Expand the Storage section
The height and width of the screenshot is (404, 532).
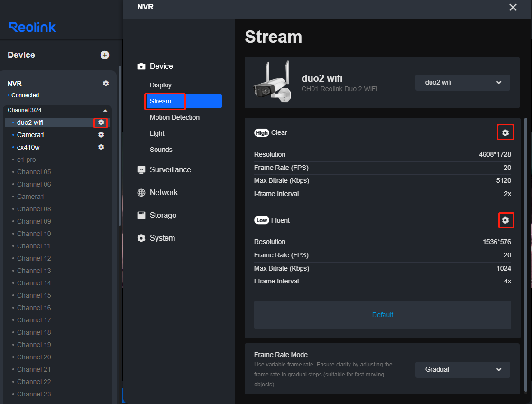point(163,216)
